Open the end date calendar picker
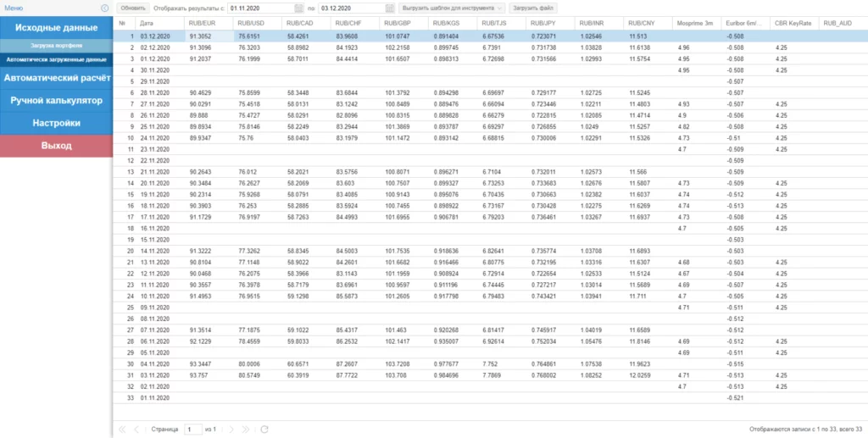 pos(389,8)
